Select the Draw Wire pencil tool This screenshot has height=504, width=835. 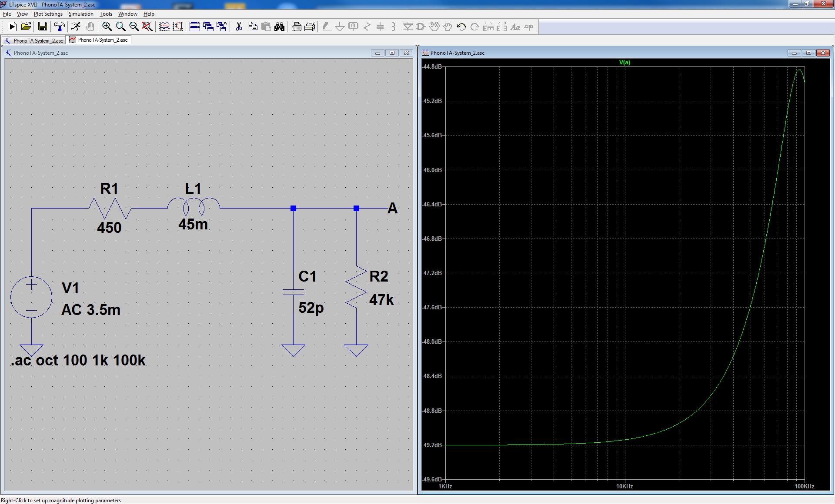click(x=326, y=27)
